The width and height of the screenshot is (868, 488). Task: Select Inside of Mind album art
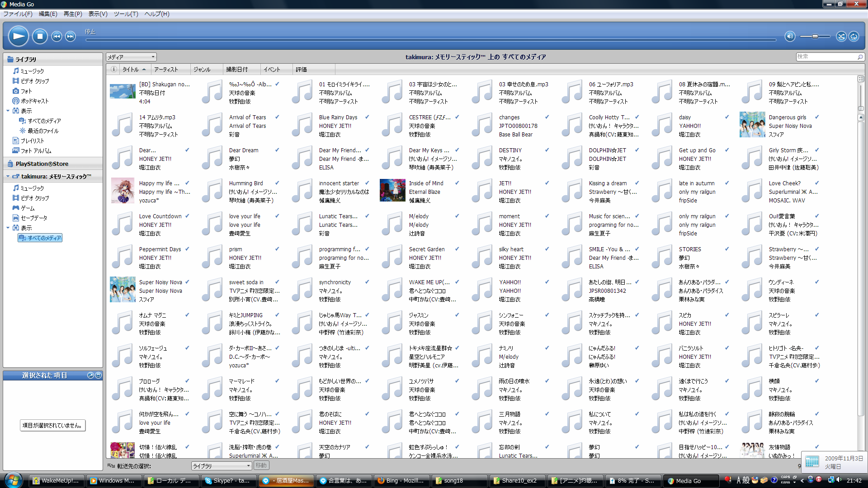pos(392,190)
